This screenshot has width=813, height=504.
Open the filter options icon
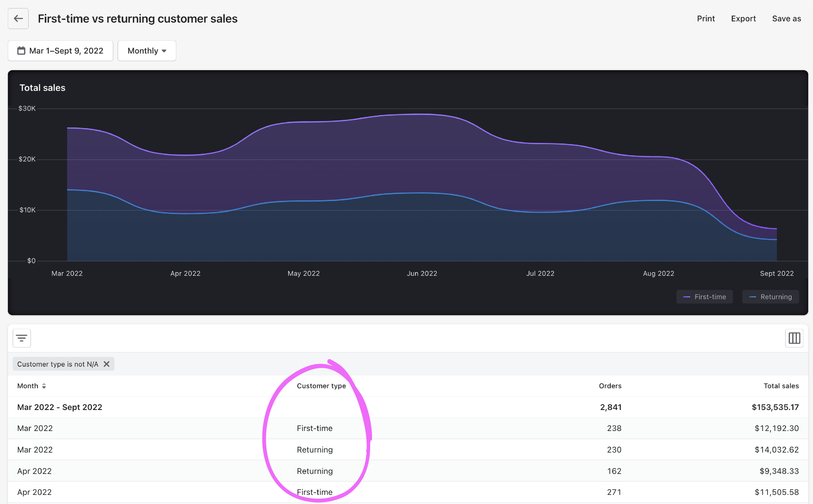tap(22, 338)
